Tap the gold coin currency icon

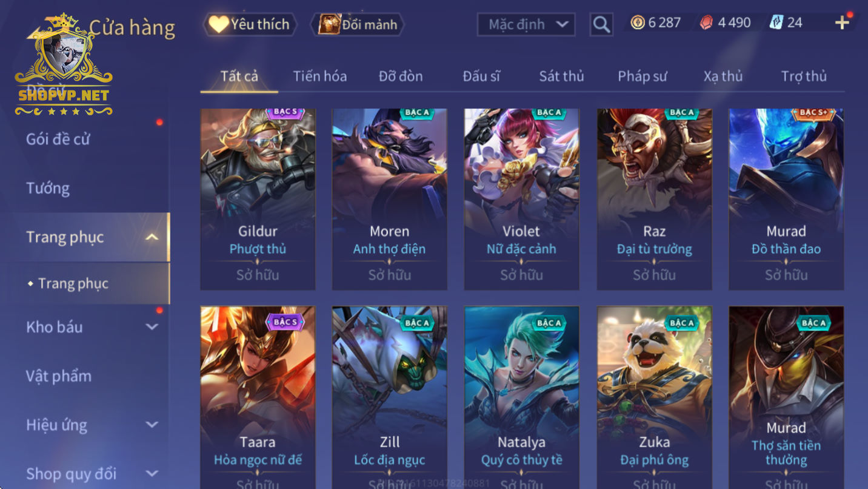(638, 23)
